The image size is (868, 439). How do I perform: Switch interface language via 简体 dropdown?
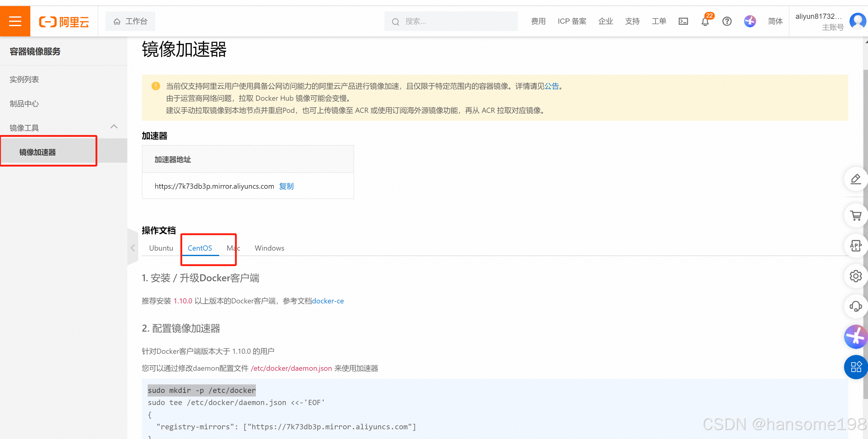tap(775, 21)
